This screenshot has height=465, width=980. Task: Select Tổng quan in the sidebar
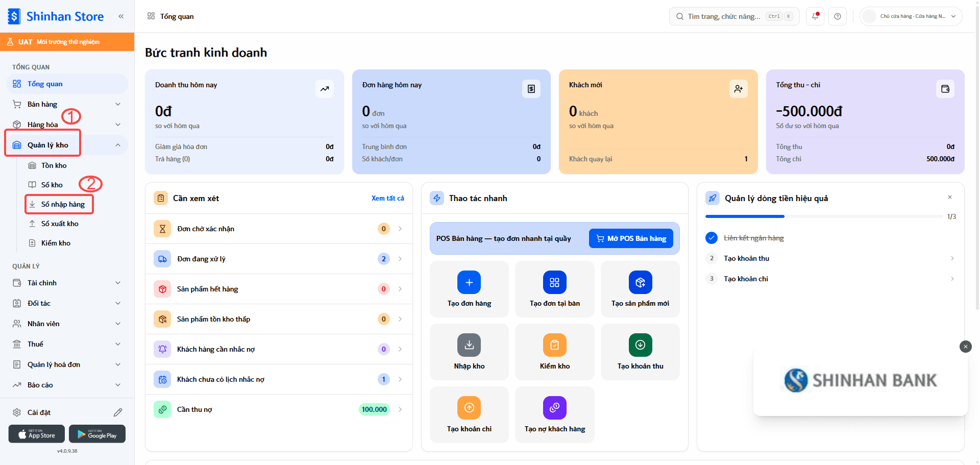coord(67,84)
